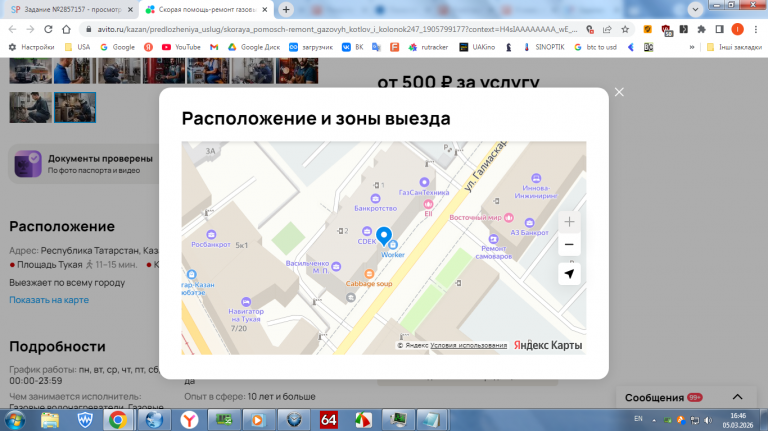The width and height of the screenshot is (768, 431).
Task: Open Google Chrome from the taskbar
Action: 118,420
